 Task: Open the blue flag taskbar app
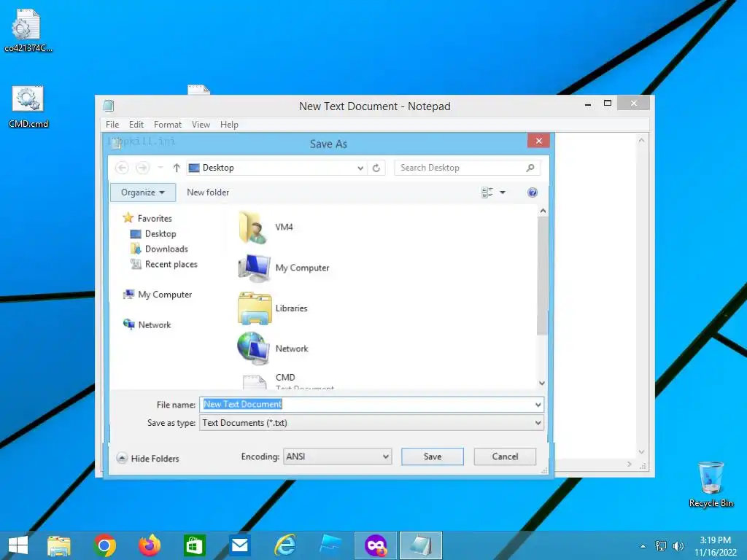[330, 545]
